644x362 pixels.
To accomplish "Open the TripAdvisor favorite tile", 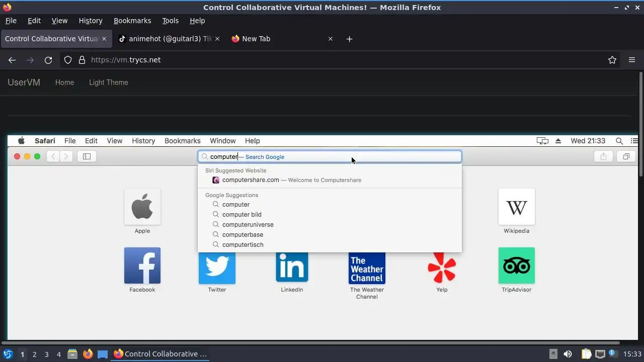I will 517,265.
